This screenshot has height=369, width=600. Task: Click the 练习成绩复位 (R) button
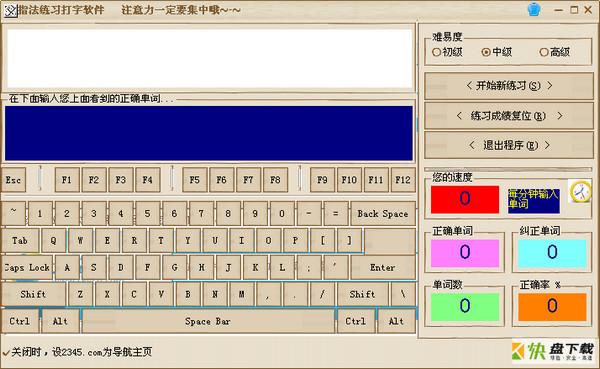[x=509, y=116]
